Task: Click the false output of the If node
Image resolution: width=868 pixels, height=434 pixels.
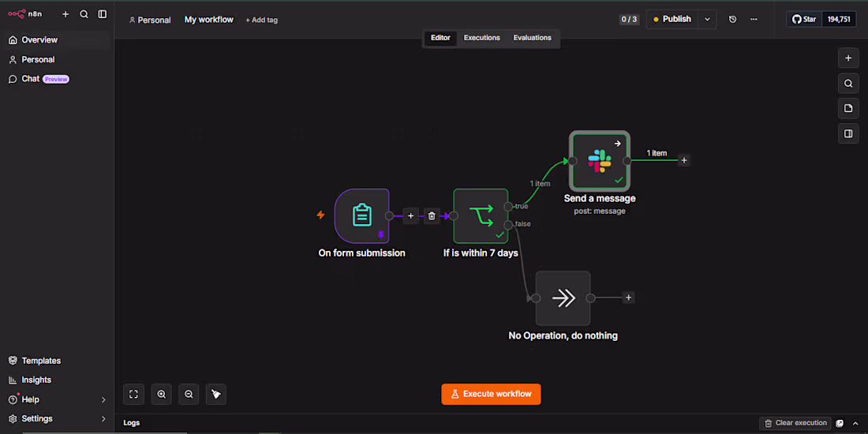Action: pos(508,225)
